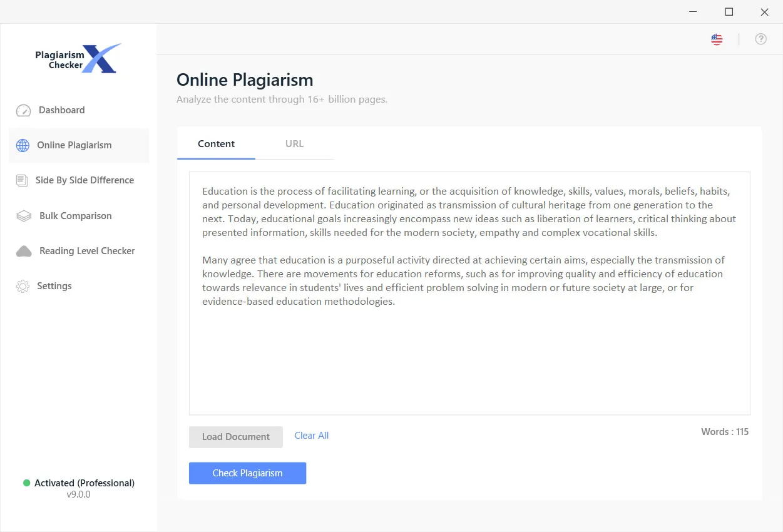Click the v9.0.0 version label
The width and height of the screenshot is (783, 532).
tap(78, 494)
